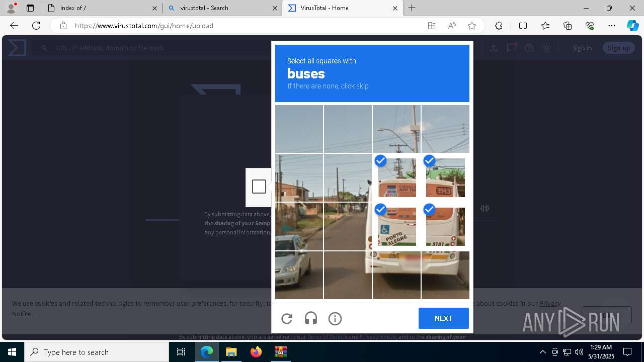Open browser profile icon
Viewport: 644px width, 362px height.
(11, 8)
